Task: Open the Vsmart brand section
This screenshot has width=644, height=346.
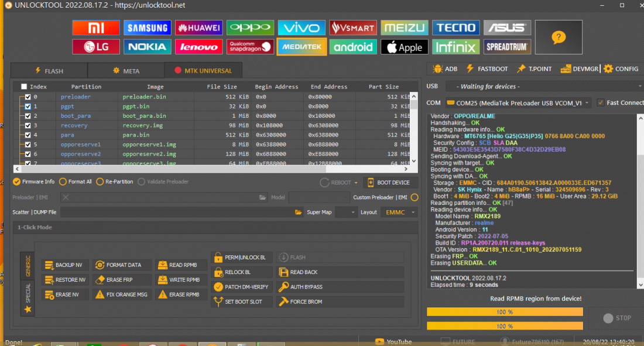Action: [353, 28]
